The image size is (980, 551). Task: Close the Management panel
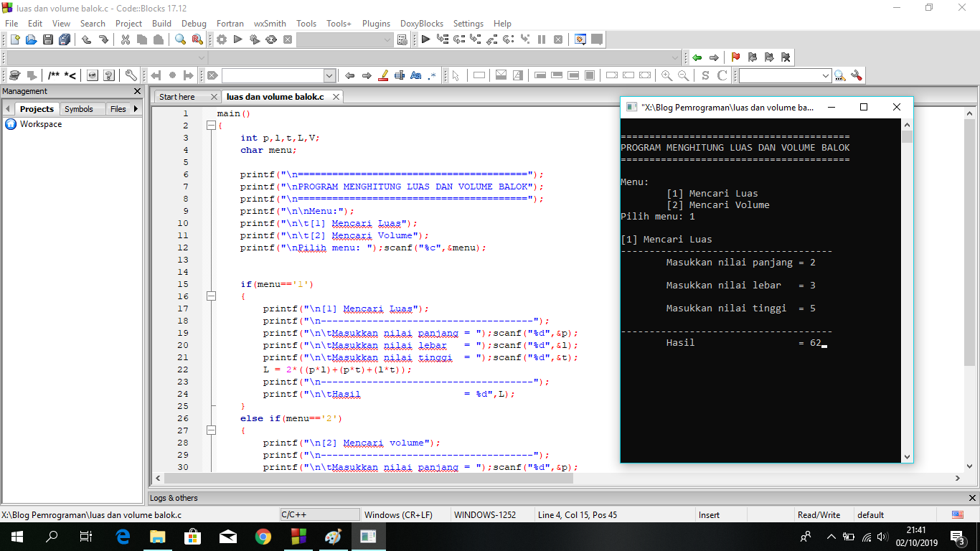click(138, 91)
